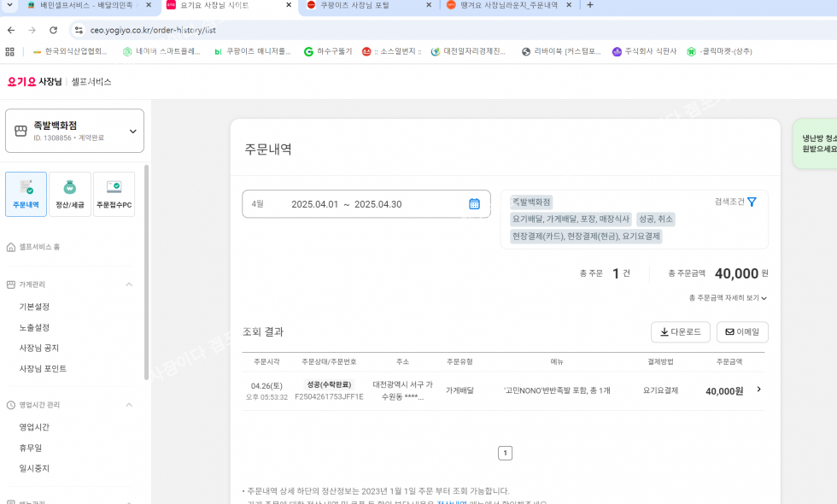The height and width of the screenshot is (504, 837).
Task: Click the 요기요 사장님 logo
Action: (34, 82)
